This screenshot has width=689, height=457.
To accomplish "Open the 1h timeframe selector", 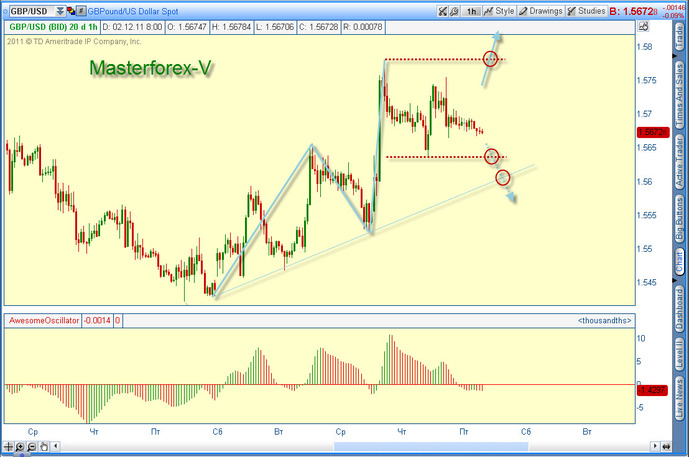I will (471, 11).
